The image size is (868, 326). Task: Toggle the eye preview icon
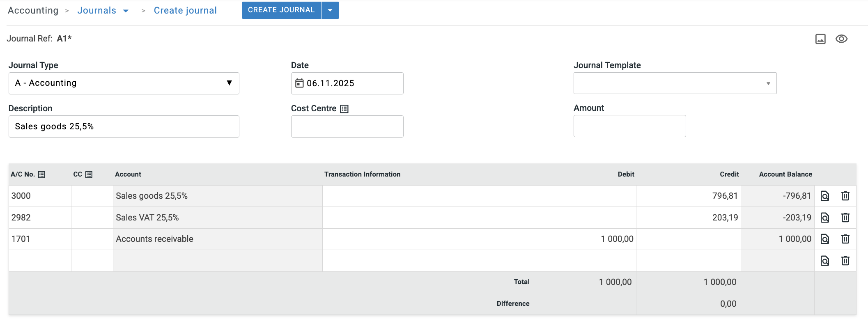[841, 39]
